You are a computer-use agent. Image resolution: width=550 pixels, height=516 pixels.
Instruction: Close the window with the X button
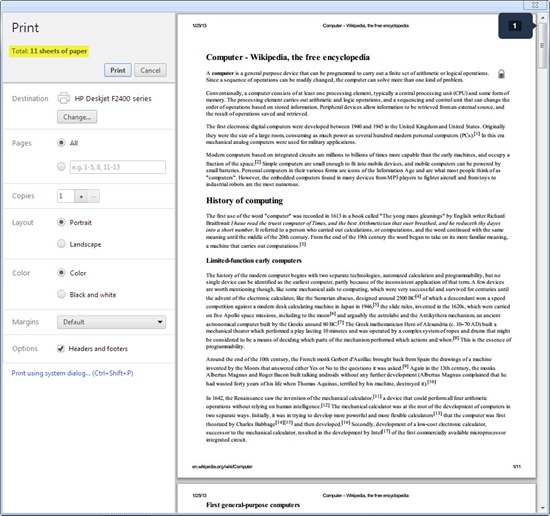coord(535,5)
